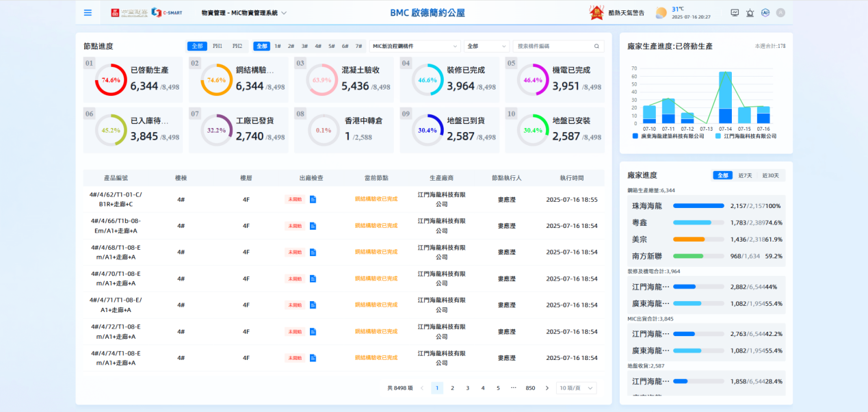Open the hamburger menu in header
Screen dimensions: 868x412
point(88,12)
